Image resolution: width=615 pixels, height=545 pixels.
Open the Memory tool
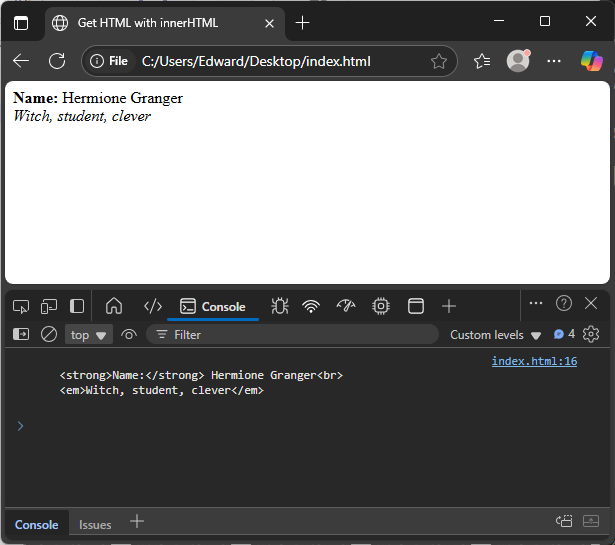381,306
